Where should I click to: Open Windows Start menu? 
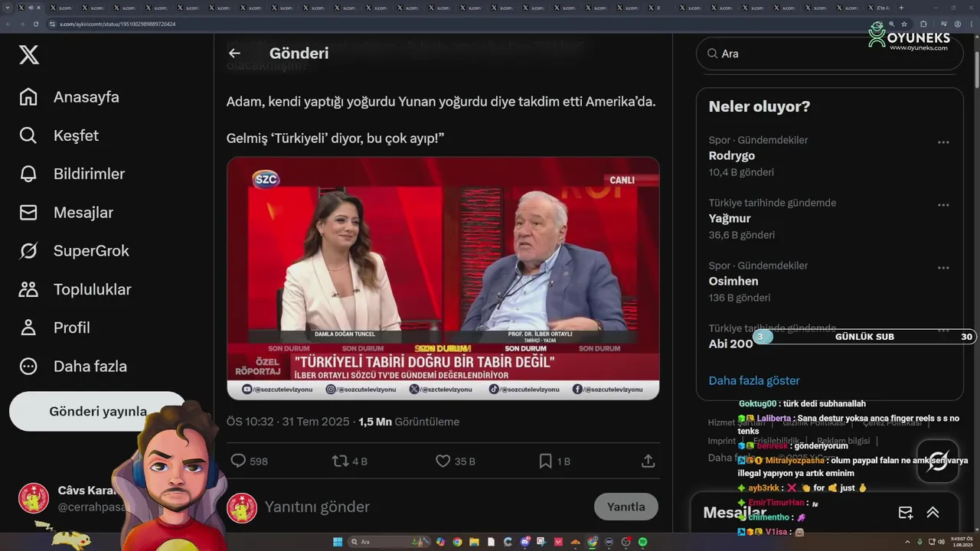pyautogui.click(x=338, y=542)
